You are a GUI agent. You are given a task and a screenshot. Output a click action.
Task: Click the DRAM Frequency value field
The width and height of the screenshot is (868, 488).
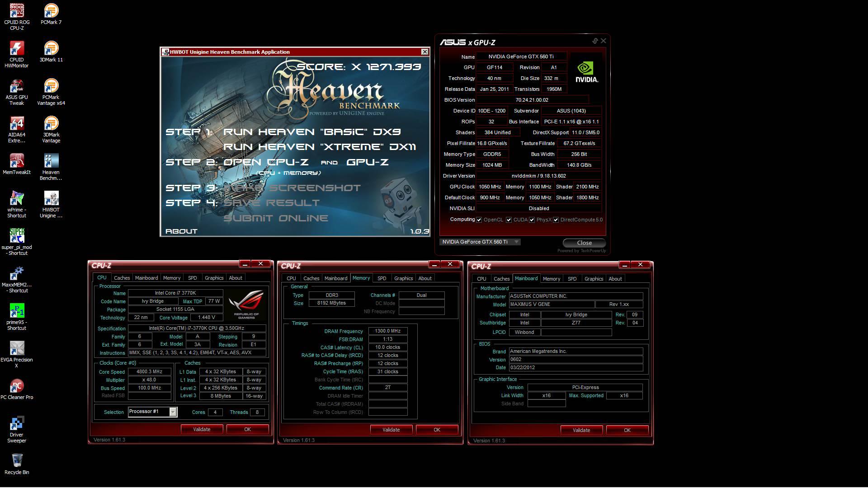point(388,331)
